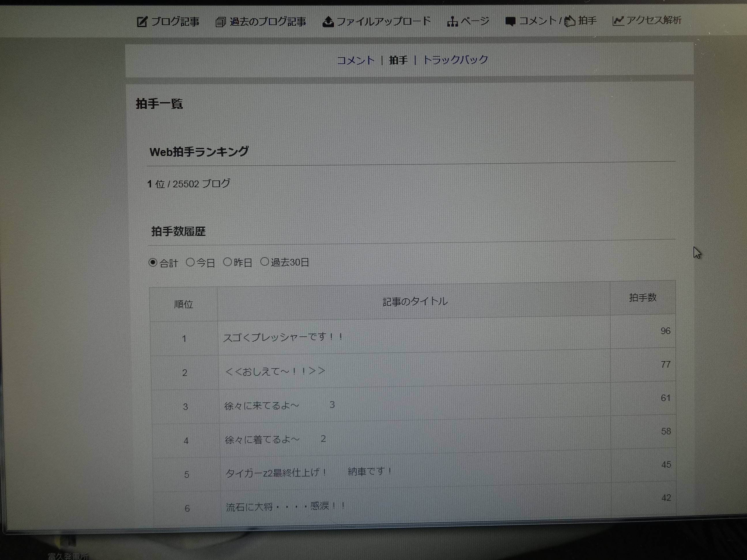Open the アクセス解析 menu text
Screen dimensions: 747x560
pos(654,20)
